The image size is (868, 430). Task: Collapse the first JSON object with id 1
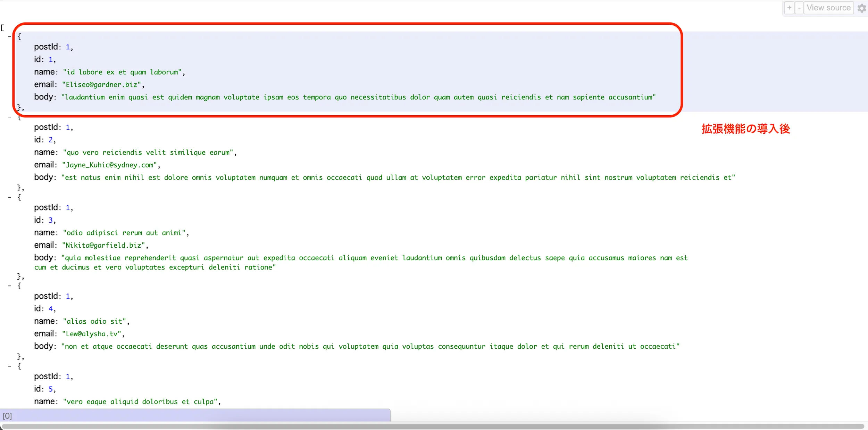(x=10, y=36)
